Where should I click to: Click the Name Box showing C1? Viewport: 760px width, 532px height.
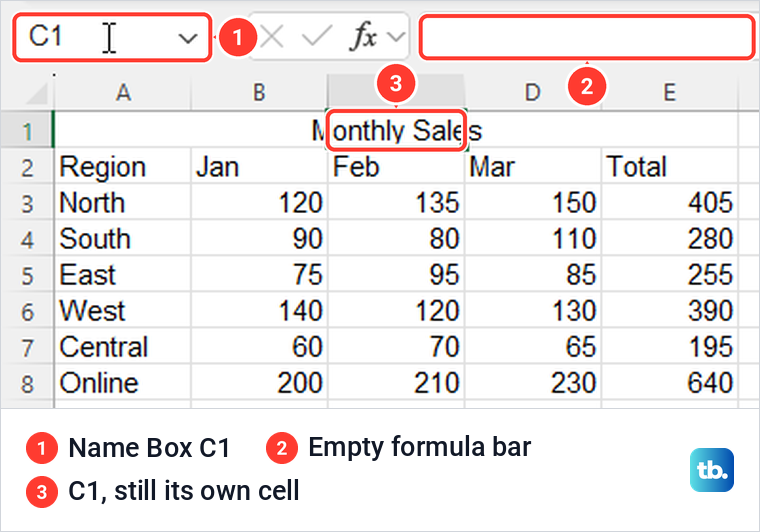coord(112,37)
